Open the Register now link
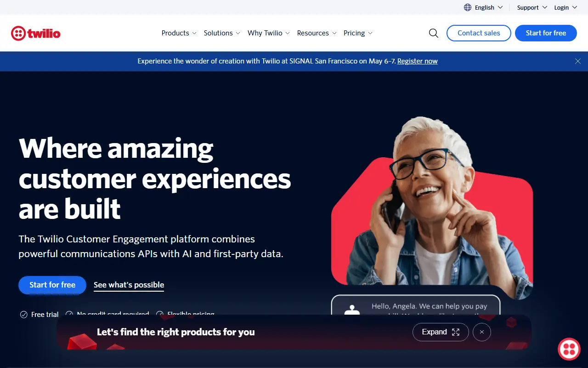This screenshot has width=588, height=368. click(x=417, y=61)
